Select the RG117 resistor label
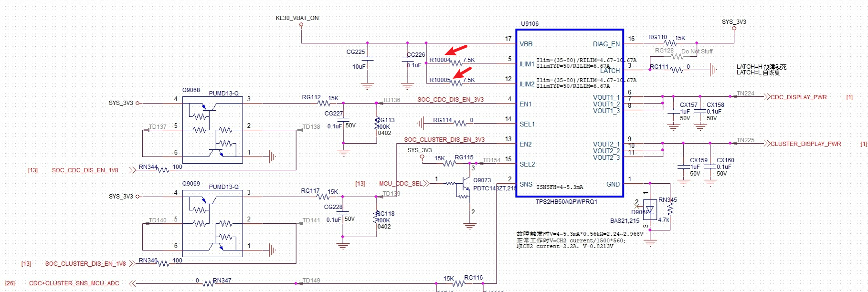The height and width of the screenshot is (292, 868). tap(310, 191)
